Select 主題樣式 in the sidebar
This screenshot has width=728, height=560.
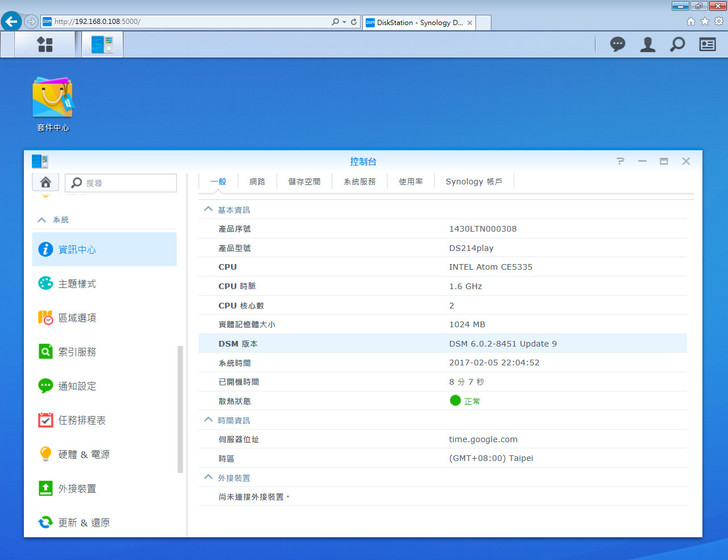point(77,284)
